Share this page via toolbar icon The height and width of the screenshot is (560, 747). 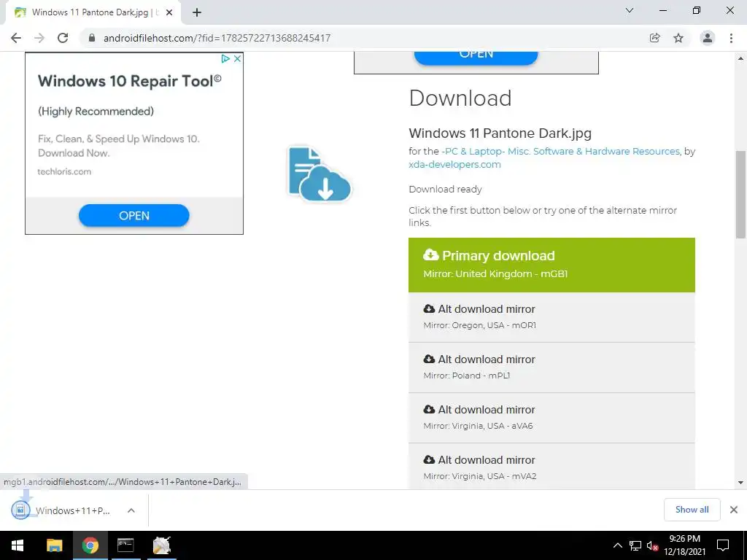(x=654, y=38)
